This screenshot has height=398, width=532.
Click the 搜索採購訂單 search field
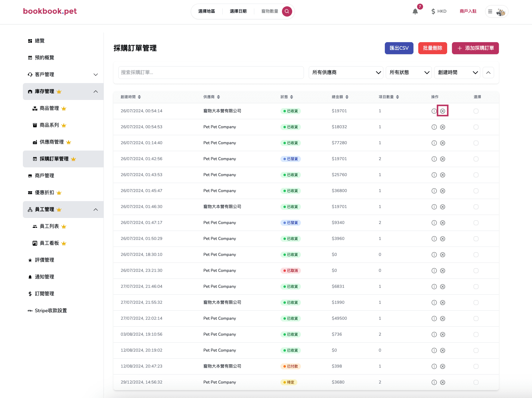tap(211, 73)
